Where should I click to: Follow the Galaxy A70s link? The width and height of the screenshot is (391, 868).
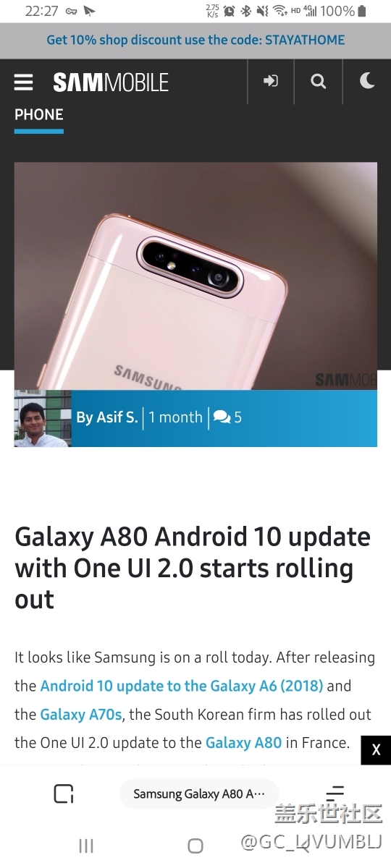pyautogui.click(x=81, y=715)
